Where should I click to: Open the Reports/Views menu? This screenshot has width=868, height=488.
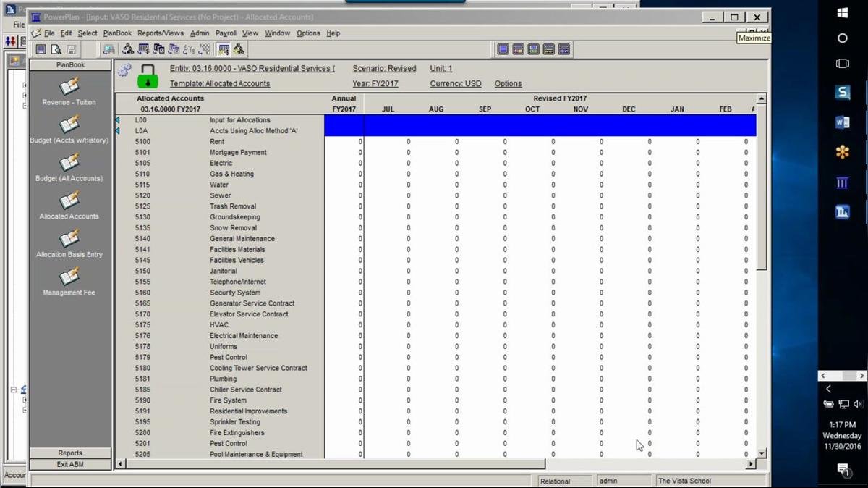pyautogui.click(x=161, y=33)
